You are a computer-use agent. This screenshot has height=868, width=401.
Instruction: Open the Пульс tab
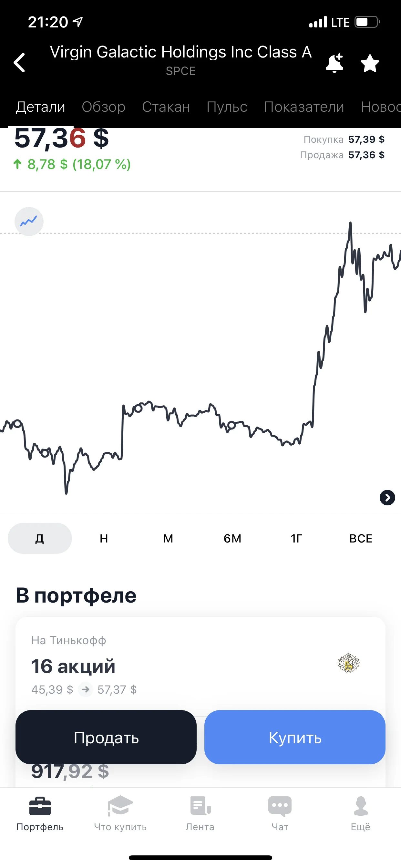227,107
